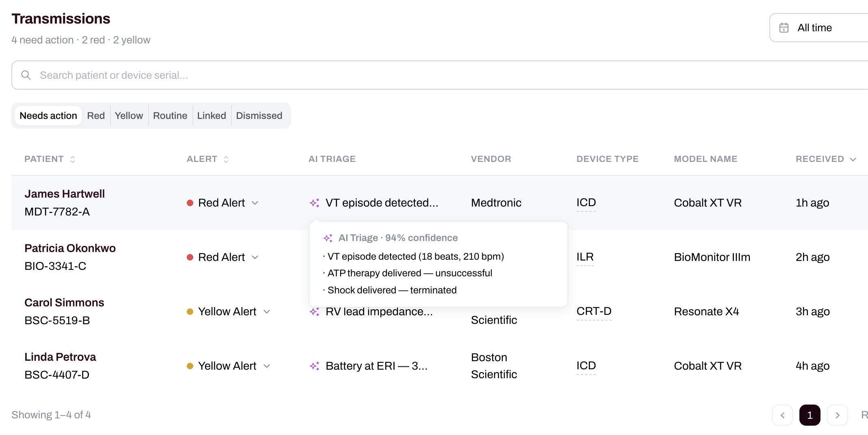Click CRT-D device type label
The height and width of the screenshot is (435, 868).
(x=594, y=311)
